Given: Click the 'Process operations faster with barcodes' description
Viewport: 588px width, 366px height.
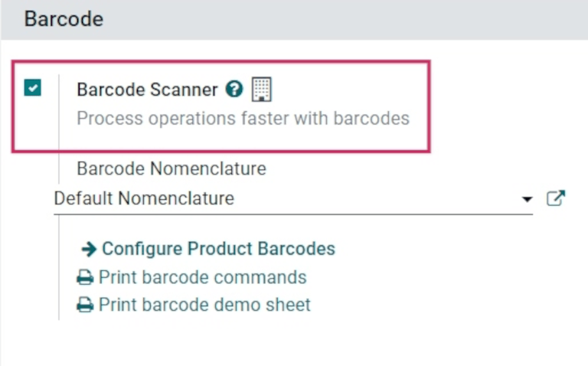Looking at the screenshot, I should pyautogui.click(x=243, y=119).
